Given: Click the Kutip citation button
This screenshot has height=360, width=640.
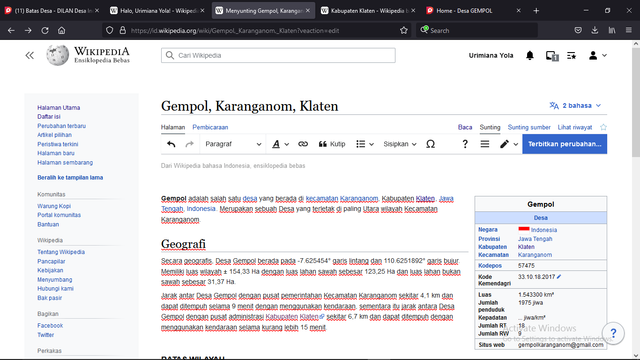Looking at the screenshot, I should click(332, 144).
